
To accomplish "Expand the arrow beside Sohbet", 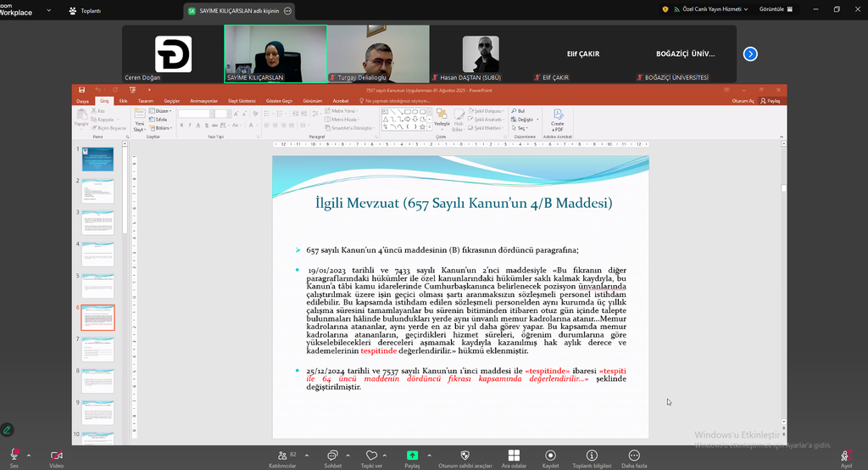I will 348,456.
